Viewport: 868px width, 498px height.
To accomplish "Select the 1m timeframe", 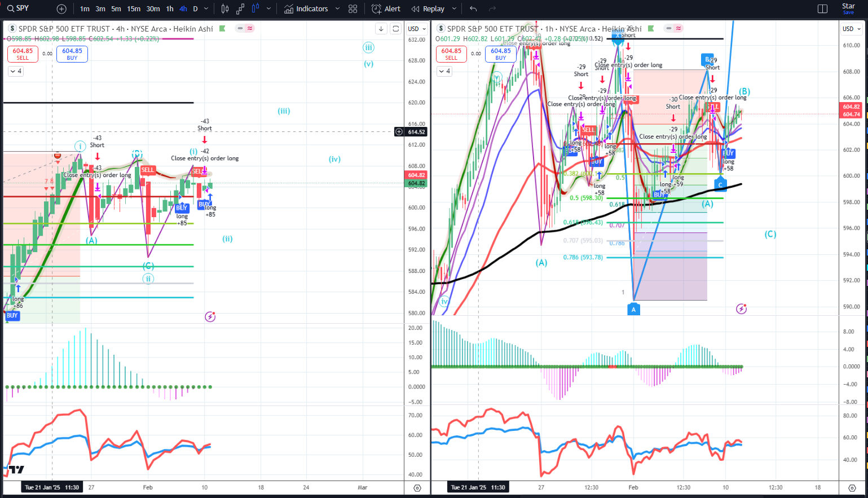I will coord(85,9).
